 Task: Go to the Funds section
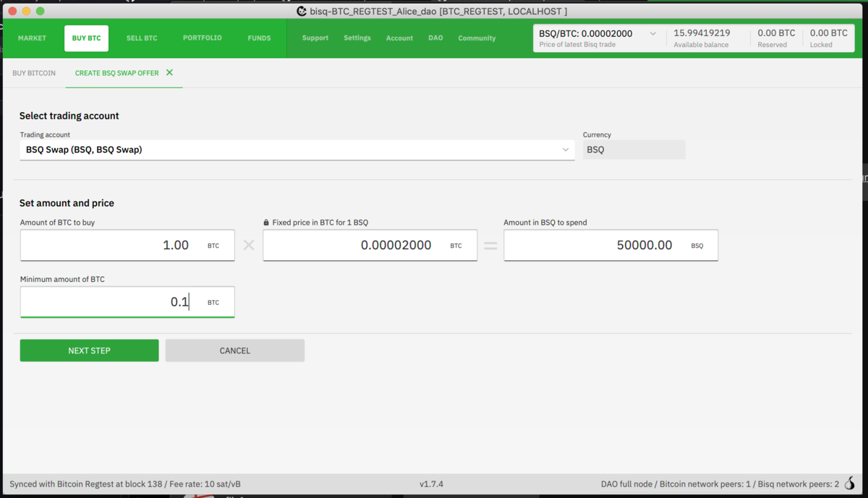click(259, 38)
